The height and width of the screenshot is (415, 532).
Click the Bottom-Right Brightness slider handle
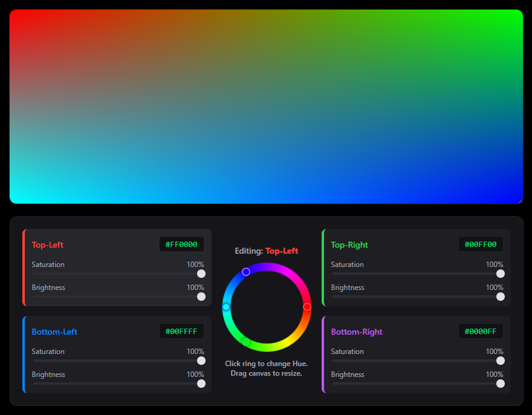coord(501,384)
